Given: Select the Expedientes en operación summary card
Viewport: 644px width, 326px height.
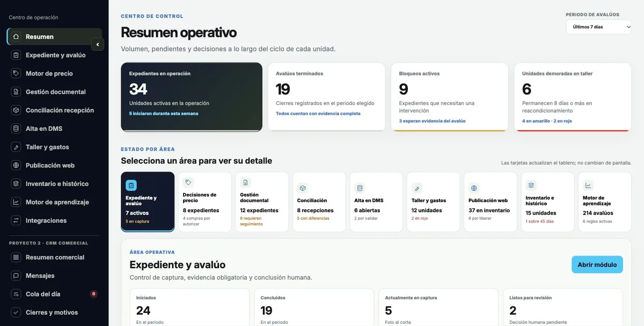Looking at the screenshot, I should 192,97.
